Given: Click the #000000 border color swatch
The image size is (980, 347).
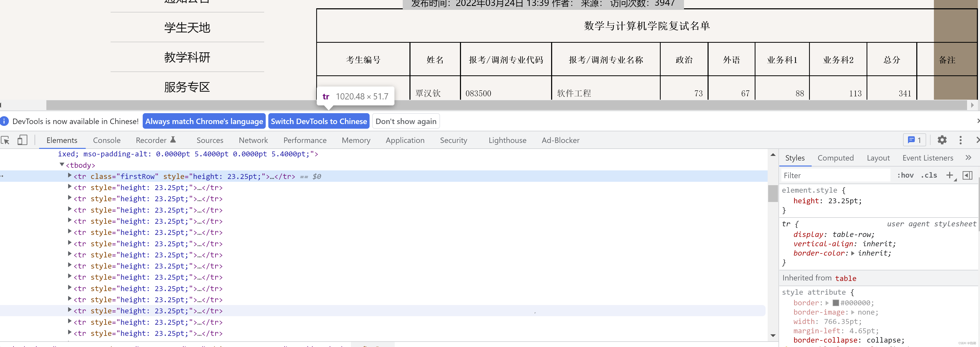Looking at the screenshot, I should point(835,303).
